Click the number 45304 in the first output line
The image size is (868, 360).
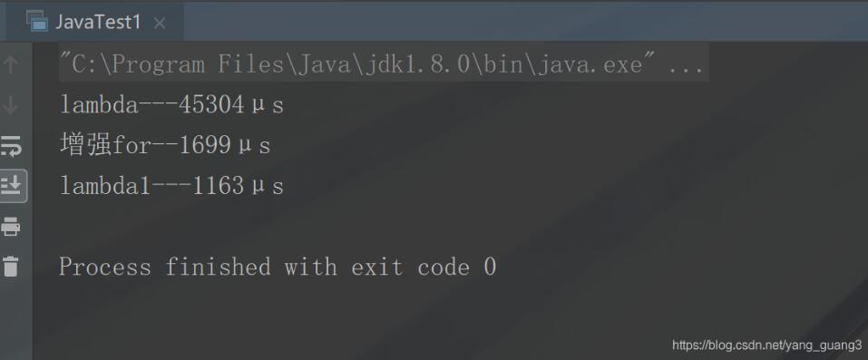211,104
